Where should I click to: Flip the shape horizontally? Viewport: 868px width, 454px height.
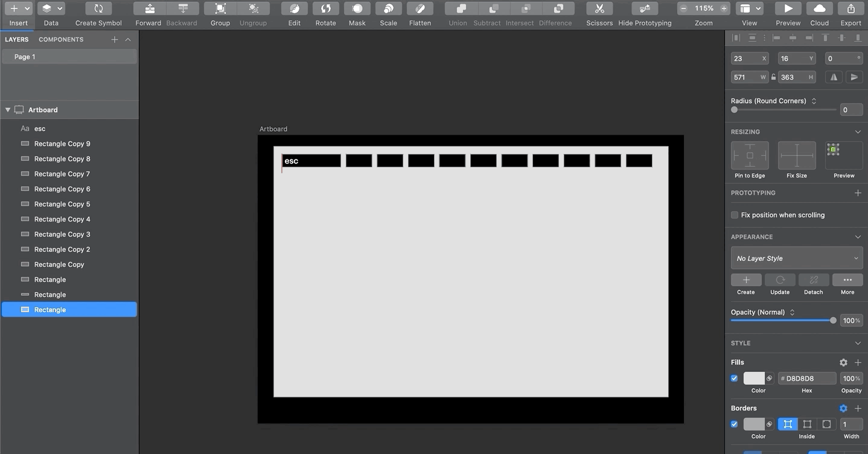833,77
